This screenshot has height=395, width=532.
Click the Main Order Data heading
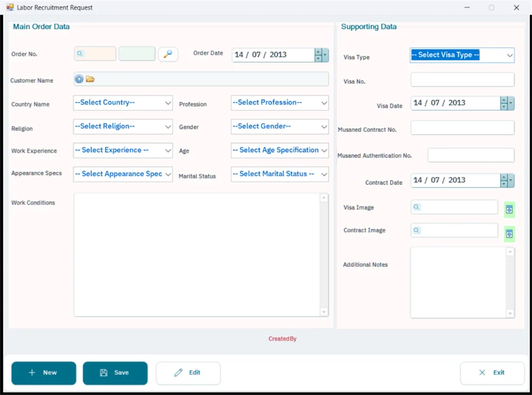pyautogui.click(x=41, y=27)
